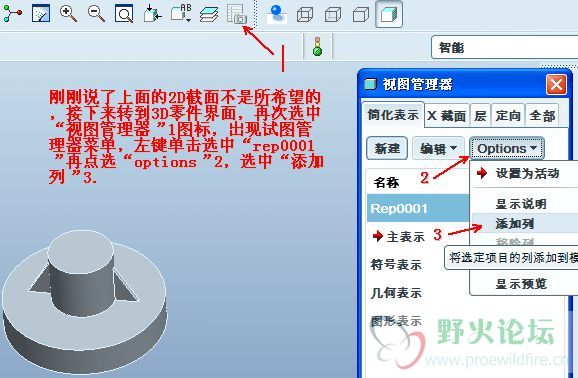Click the repaint screen icon
Viewport: 578px width, 378px height.
[41, 14]
